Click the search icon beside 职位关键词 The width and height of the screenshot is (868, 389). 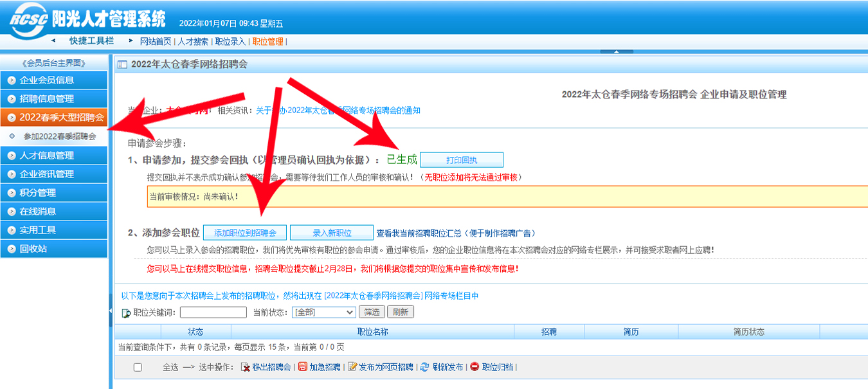tap(127, 313)
